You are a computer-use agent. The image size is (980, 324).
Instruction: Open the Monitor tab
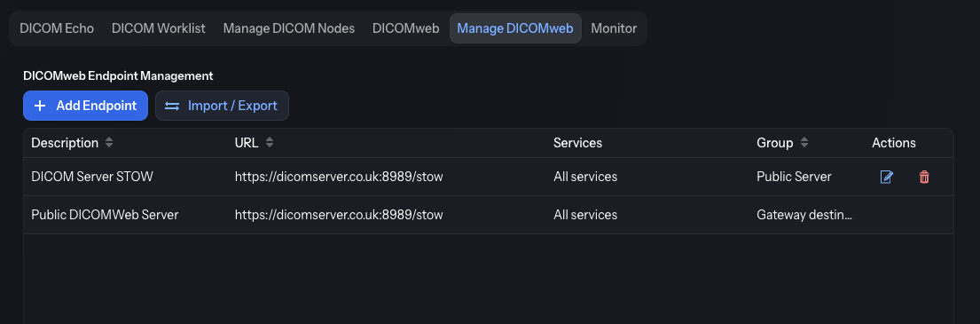(614, 28)
